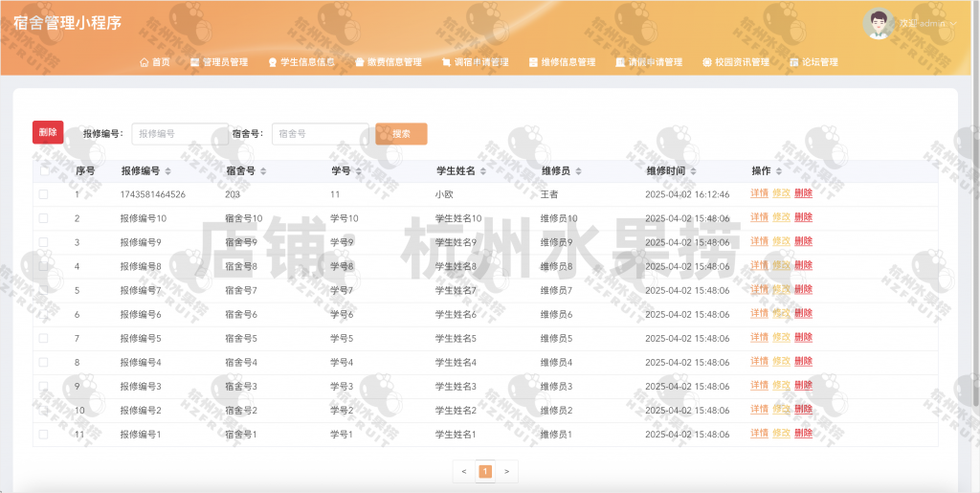This screenshot has height=493, width=980.
Task: Sort by 操作 column arrows
Action: coord(778,171)
